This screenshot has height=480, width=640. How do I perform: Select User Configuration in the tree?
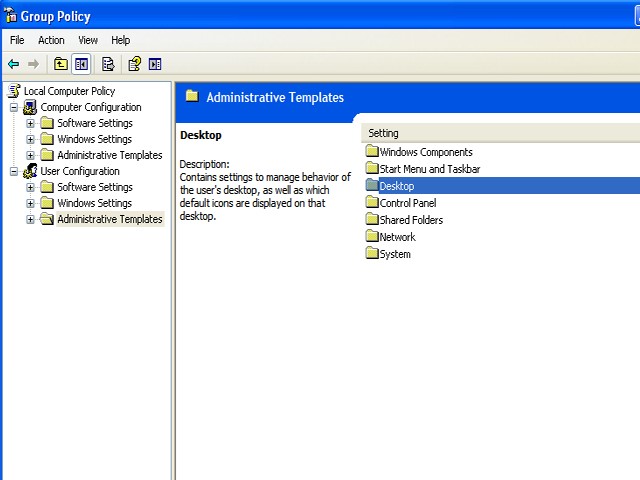(x=80, y=171)
